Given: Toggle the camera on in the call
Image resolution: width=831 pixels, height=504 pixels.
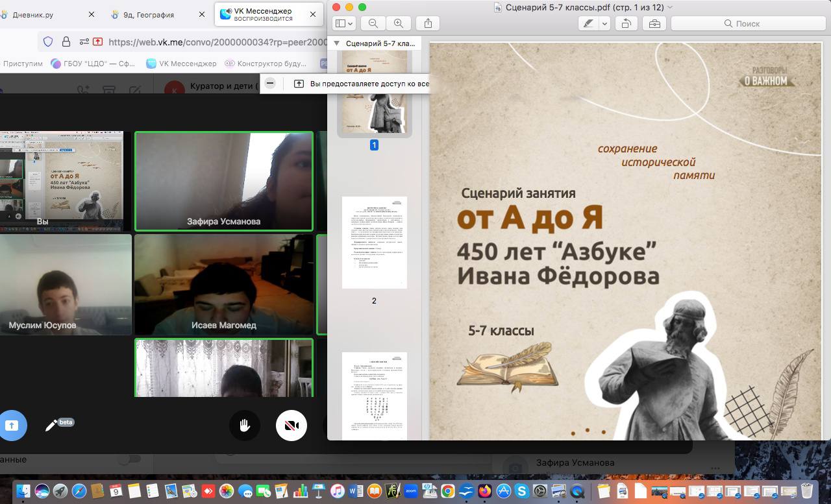Looking at the screenshot, I should (x=291, y=426).
